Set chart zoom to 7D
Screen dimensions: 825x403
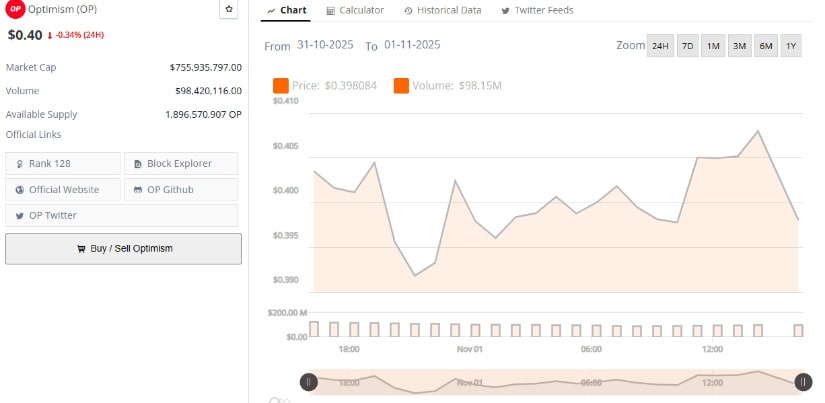coord(687,46)
